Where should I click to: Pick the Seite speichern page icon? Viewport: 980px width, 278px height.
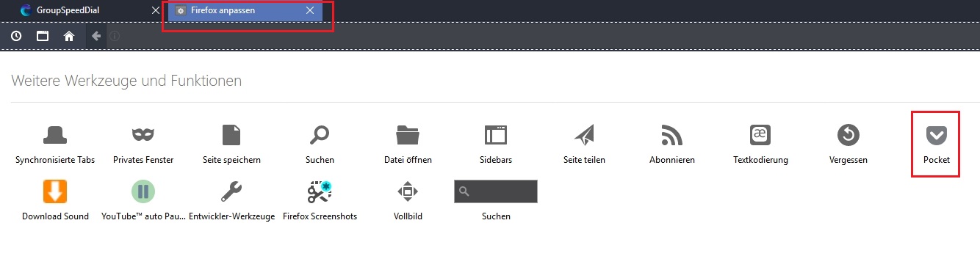tap(231, 135)
